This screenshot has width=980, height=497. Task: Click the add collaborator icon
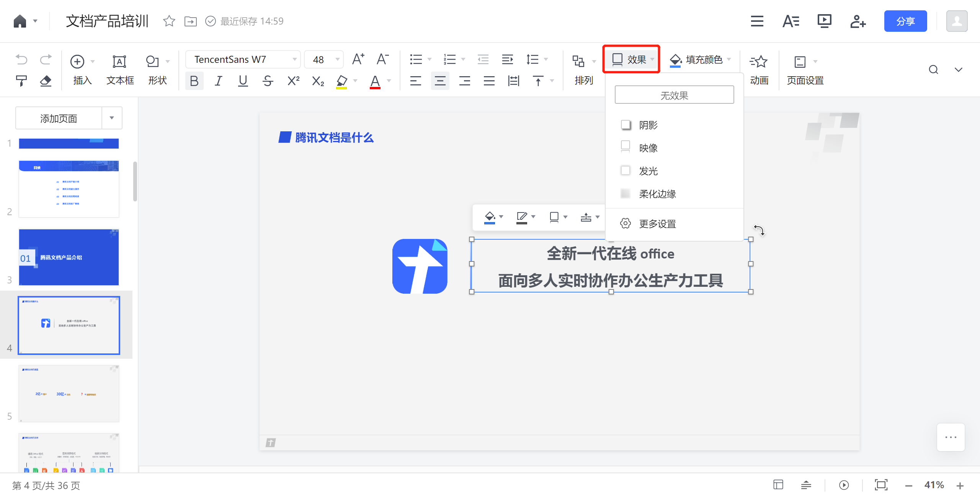[x=857, y=21]
